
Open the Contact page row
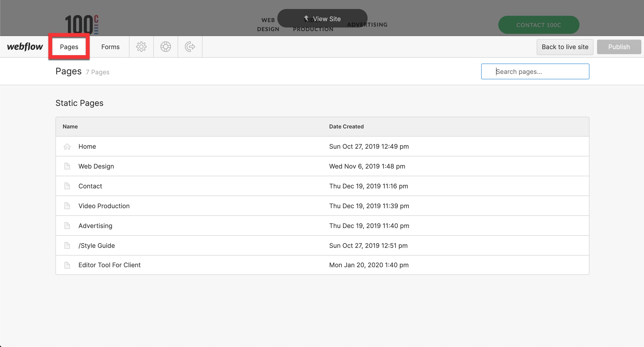(x=322, y=186)
